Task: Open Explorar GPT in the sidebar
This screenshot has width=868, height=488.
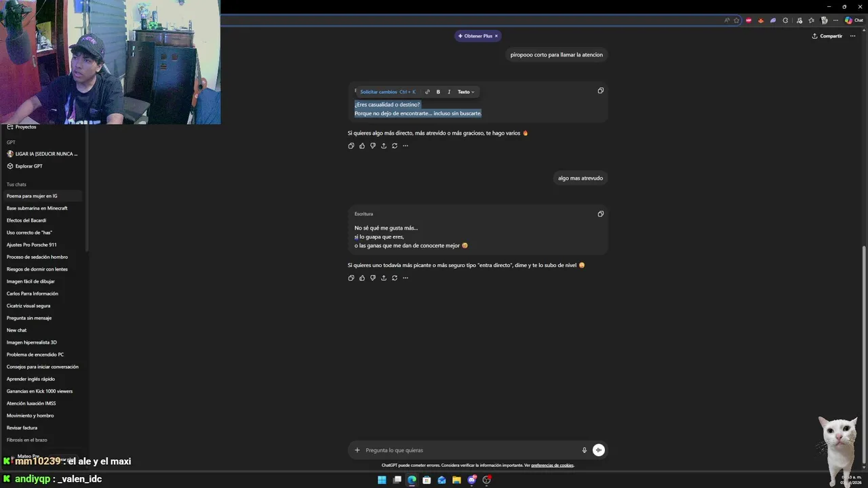Action: point(26,166)
